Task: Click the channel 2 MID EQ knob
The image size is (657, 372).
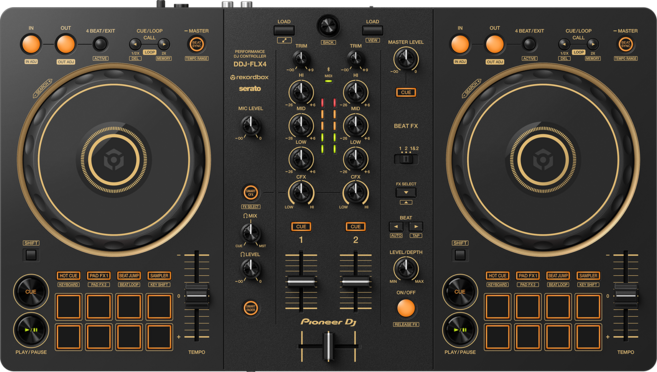Action: click(x=355, y=125)
